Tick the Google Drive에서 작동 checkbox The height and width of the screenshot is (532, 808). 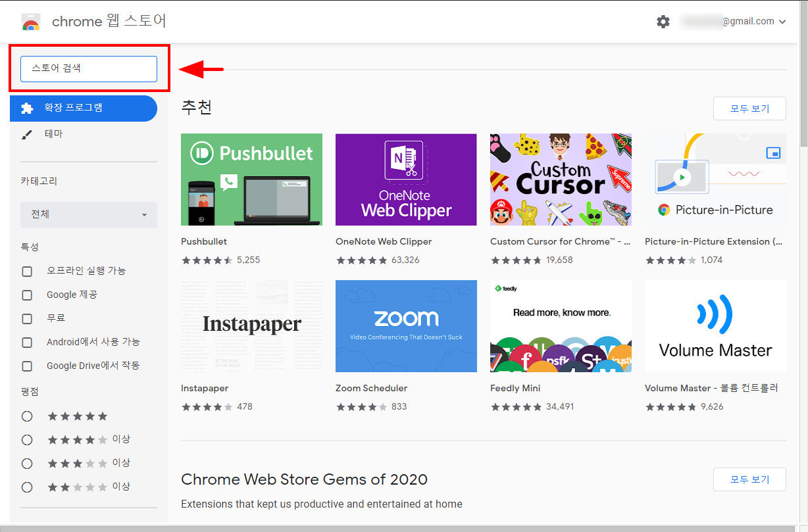click(27, 366)
